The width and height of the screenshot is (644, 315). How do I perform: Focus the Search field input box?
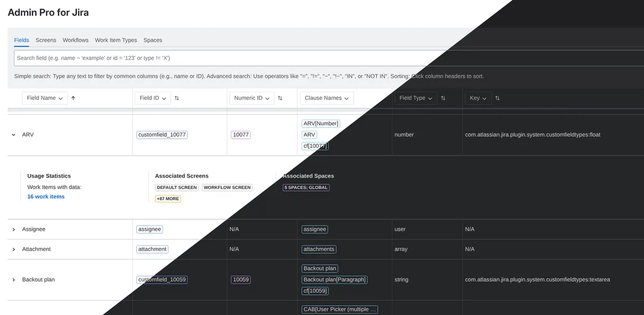click(328, 58)
